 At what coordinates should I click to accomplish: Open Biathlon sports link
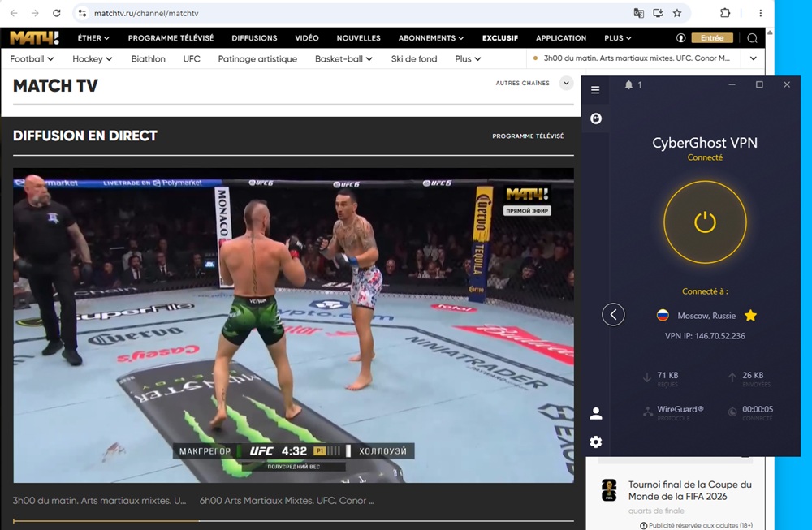[x=148, y=59]
